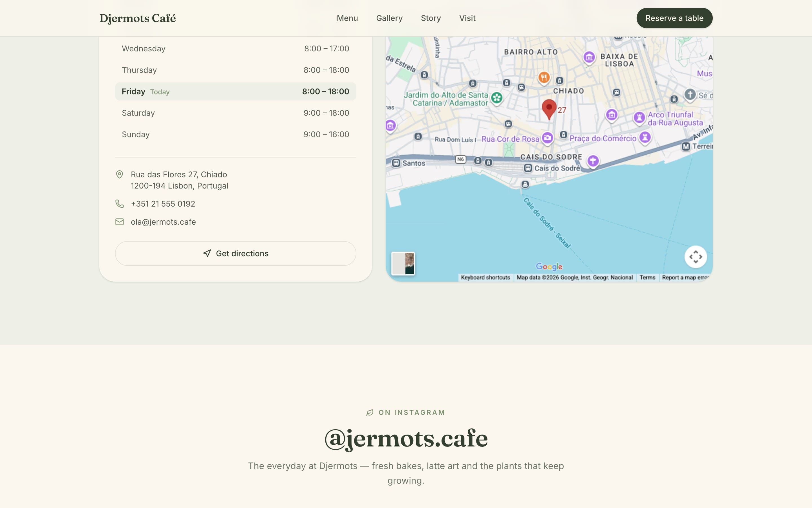
Task: Click Jardim do Alto de Santa Catarina marker
Action: [497, 98]
